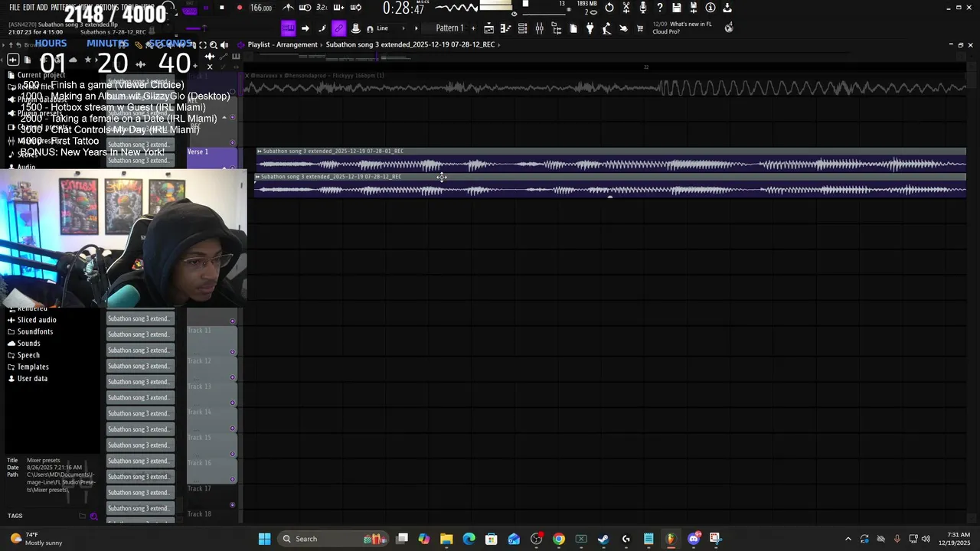Open the tempo tapper icon
980x551 pixels.
coord(606,28)
